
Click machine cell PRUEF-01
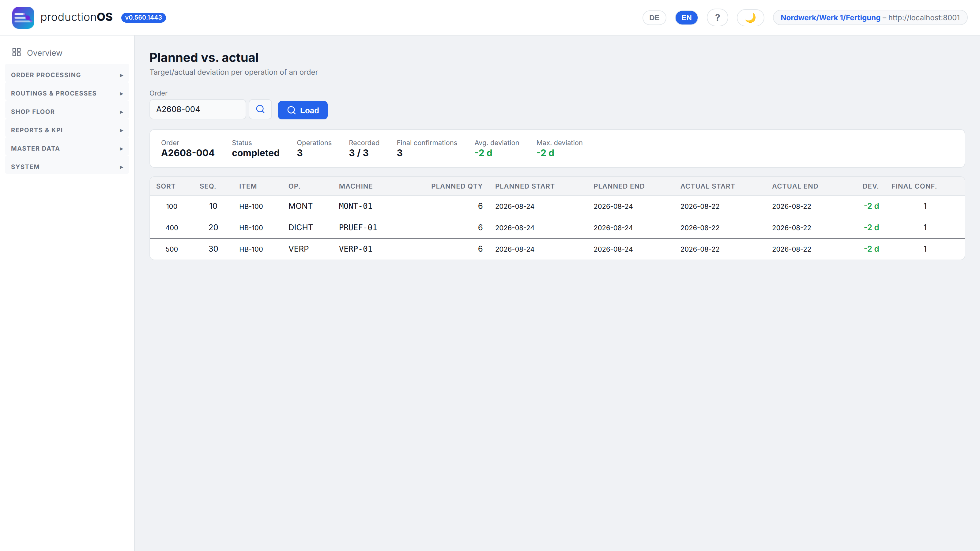[x=358, y=227]
